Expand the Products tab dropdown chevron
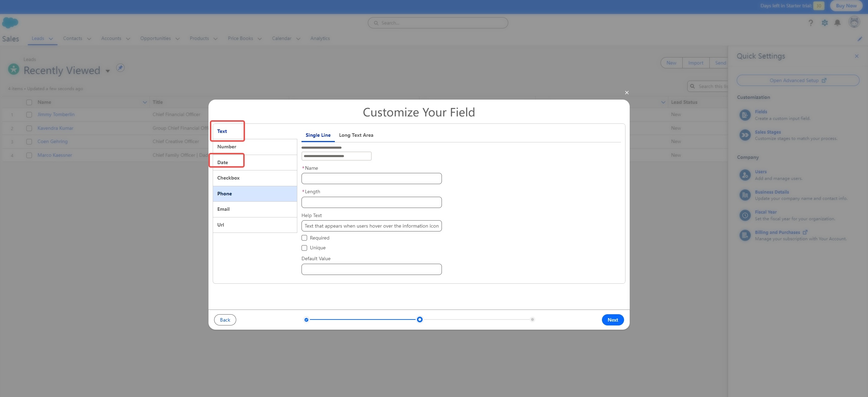The height and width of the screenshot is (397, 868). (x=216, y=39)
